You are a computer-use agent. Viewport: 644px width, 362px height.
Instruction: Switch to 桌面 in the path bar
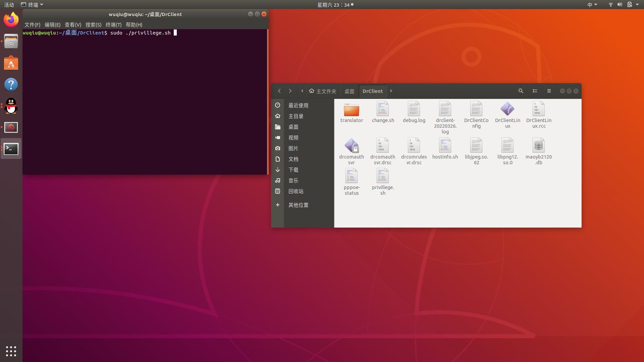point(349,91)
